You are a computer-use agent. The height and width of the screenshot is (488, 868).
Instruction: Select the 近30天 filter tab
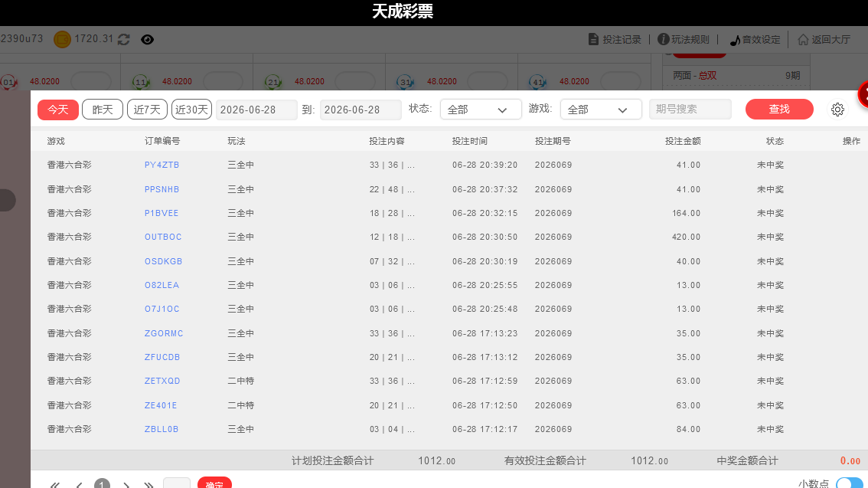(191, 110)
